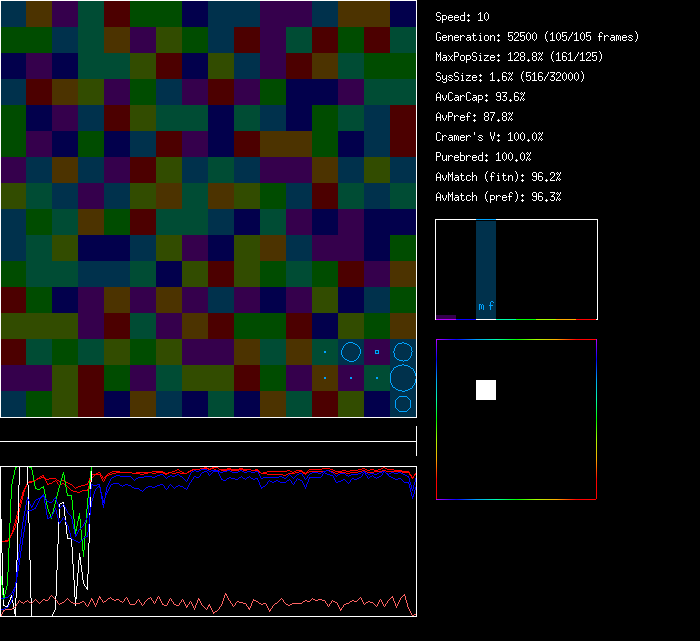Viewport: 700px width, 641px height.
Task: Click the Generation: 52500 counter text
Action: click(537, 37)
